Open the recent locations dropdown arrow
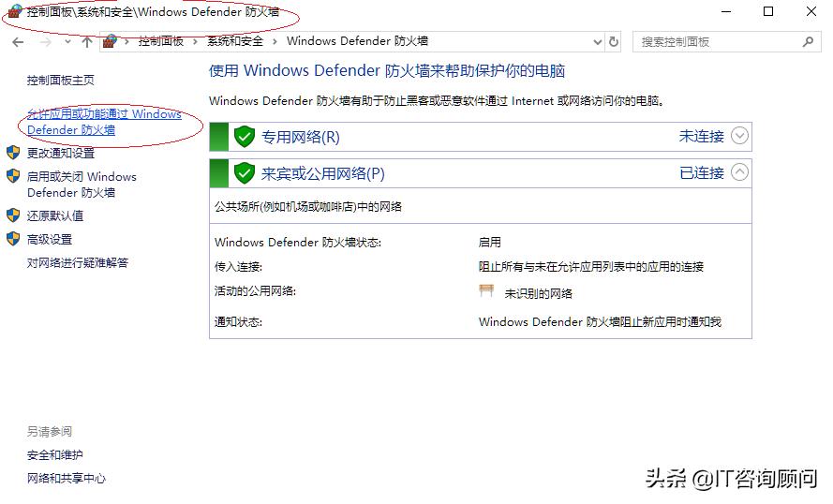This screenshot has height=504, width=833. tap(67, 42)
